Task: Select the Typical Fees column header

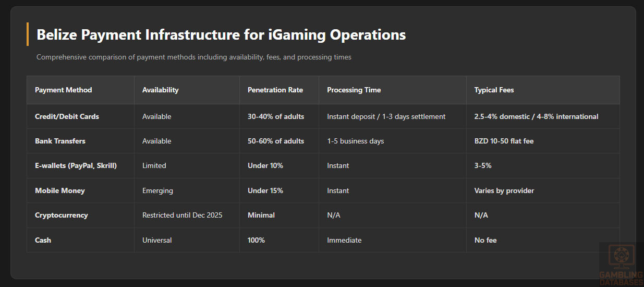Action: [494, 90]
